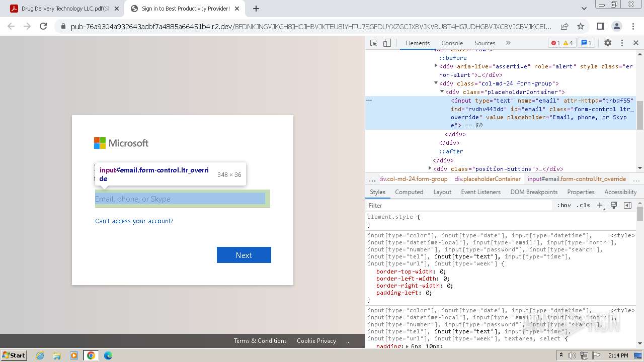
Task: Open DevTools customize three-dot menu
Action: coord(622,43)
